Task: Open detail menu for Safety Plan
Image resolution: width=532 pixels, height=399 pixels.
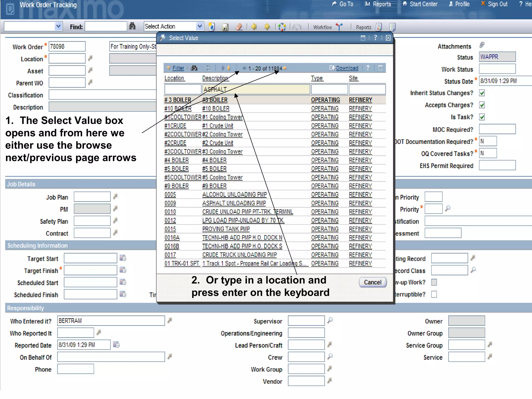Action: click(x=115, y=221)
